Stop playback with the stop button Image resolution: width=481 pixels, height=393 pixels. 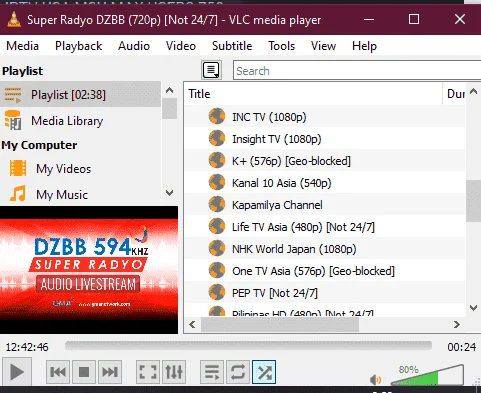coord(84,372)
